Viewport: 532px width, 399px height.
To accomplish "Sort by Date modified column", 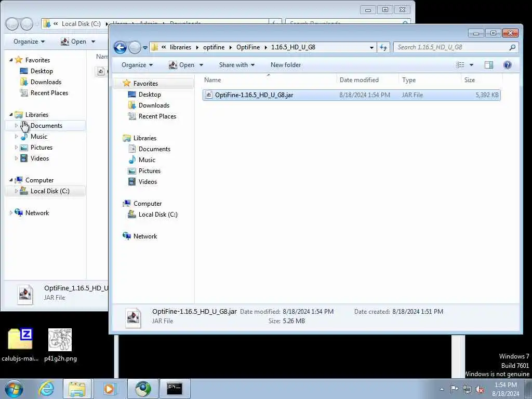I will 368,80.
